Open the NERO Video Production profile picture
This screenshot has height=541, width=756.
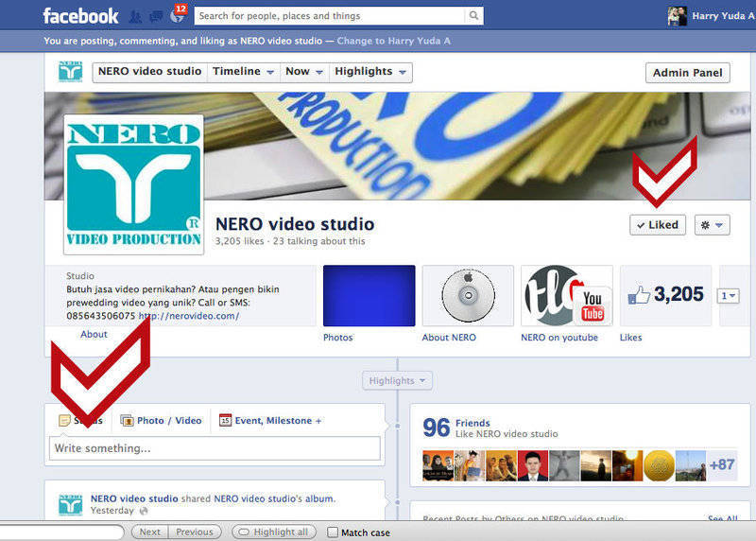coord(133,184)
